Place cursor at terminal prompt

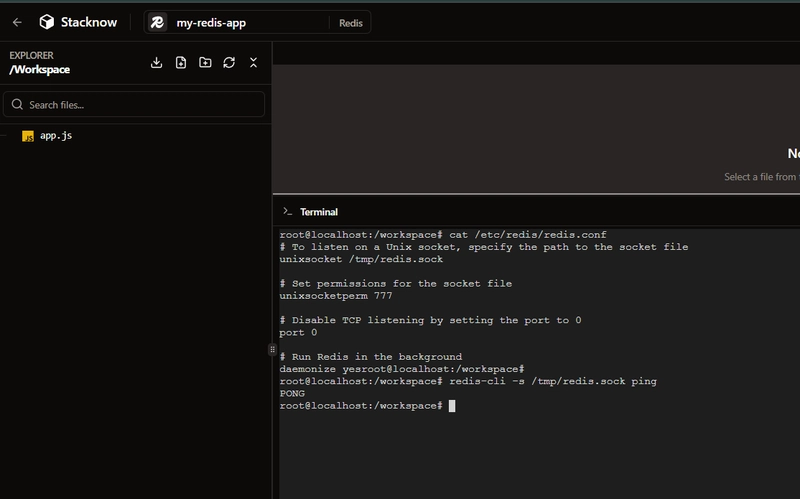(x=452, y=406)
